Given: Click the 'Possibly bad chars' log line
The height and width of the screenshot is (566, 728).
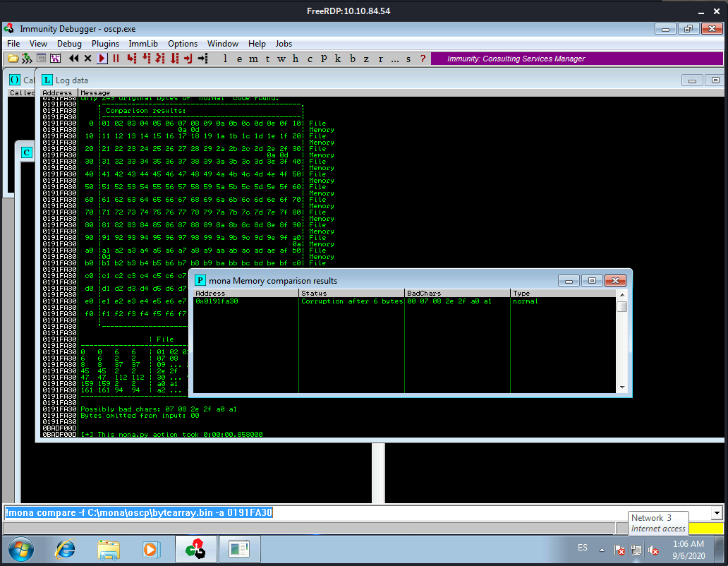Looking at the screenshot, I should coord(159,409).
